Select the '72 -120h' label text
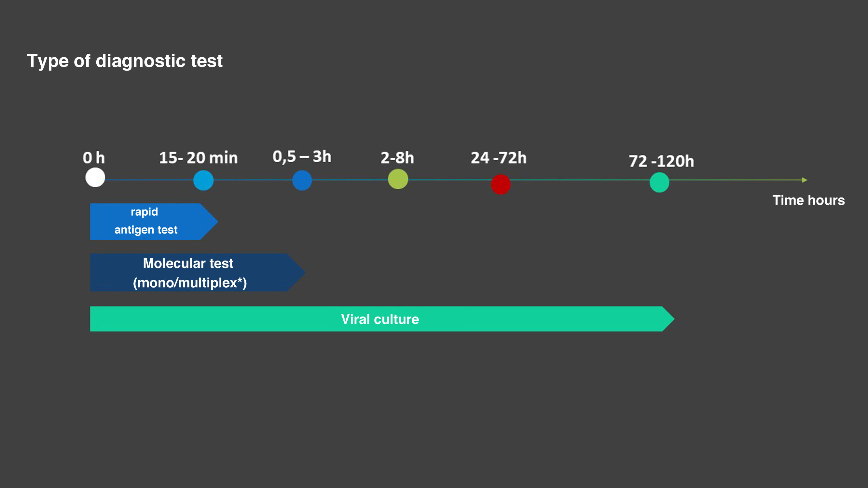The width and height of the screenshot is (868, 488). tap(661, 161)
